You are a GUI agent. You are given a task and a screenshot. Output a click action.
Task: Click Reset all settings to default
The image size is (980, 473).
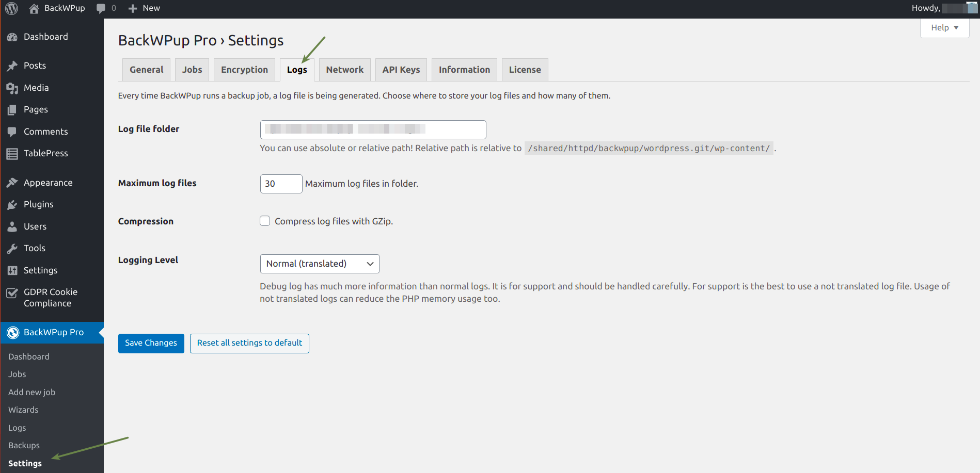[249, 344]
